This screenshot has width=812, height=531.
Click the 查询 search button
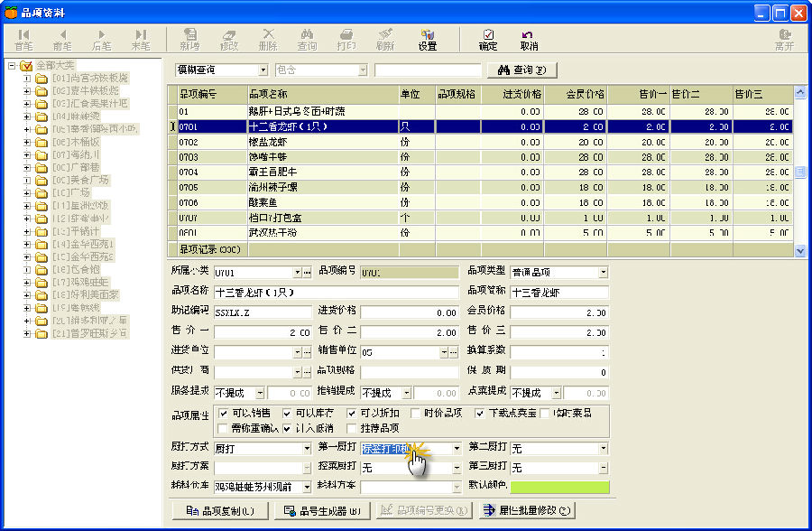click(522, 70)
